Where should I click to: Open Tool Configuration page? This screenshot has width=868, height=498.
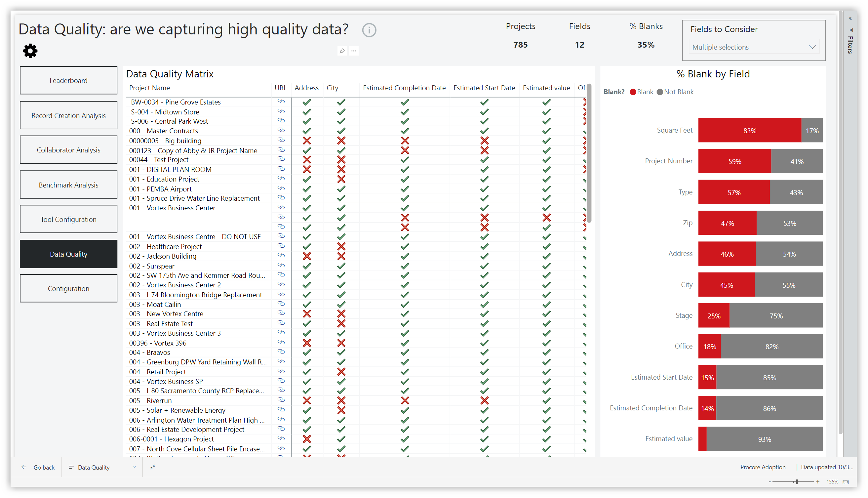click(68, 220)
